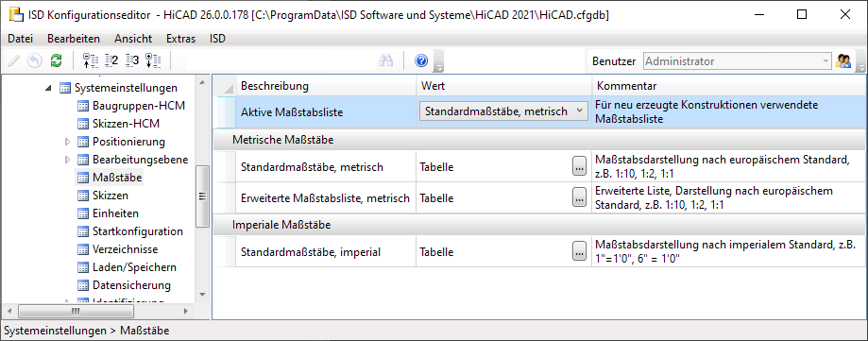Expand the Bearbeitungsebene tree node
The height and width of the screenshot is (341, 868).
tap(68, 160)
